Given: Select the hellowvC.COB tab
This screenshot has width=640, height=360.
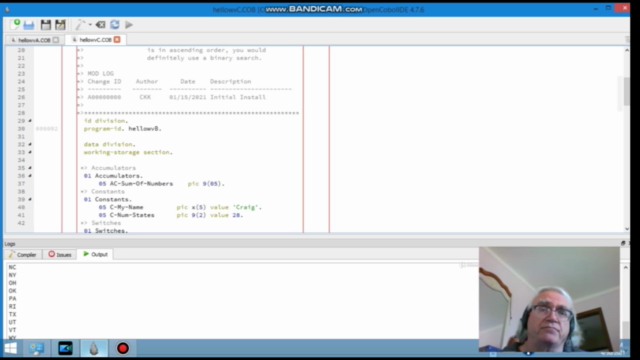Looking at the screenshot, I should tap(96, 40).
